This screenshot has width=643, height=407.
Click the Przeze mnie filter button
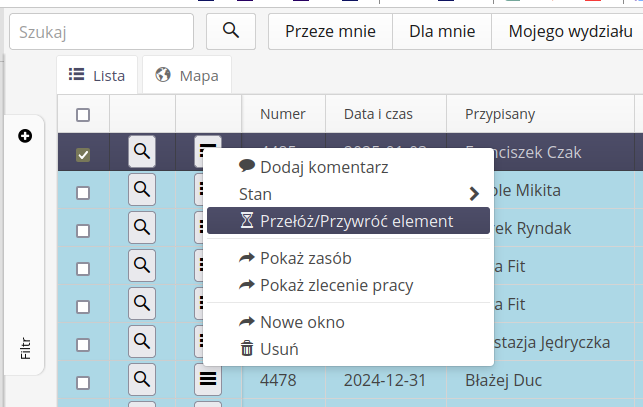(x=330, y=31)
